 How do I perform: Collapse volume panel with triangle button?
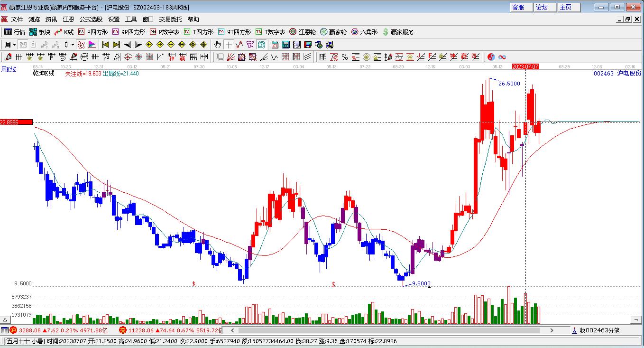tap(5, 320)
